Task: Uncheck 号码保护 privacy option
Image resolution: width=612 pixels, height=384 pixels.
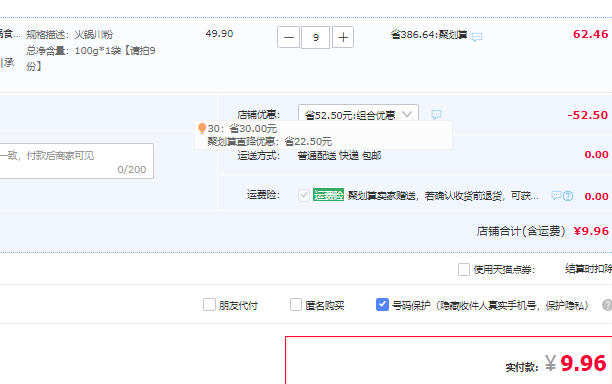Action: [x=382, y=304]
